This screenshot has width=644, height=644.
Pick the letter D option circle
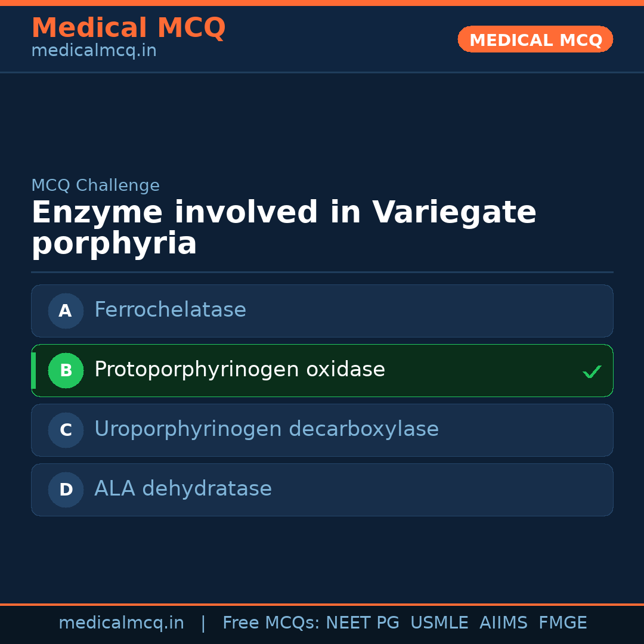(66, 490)
